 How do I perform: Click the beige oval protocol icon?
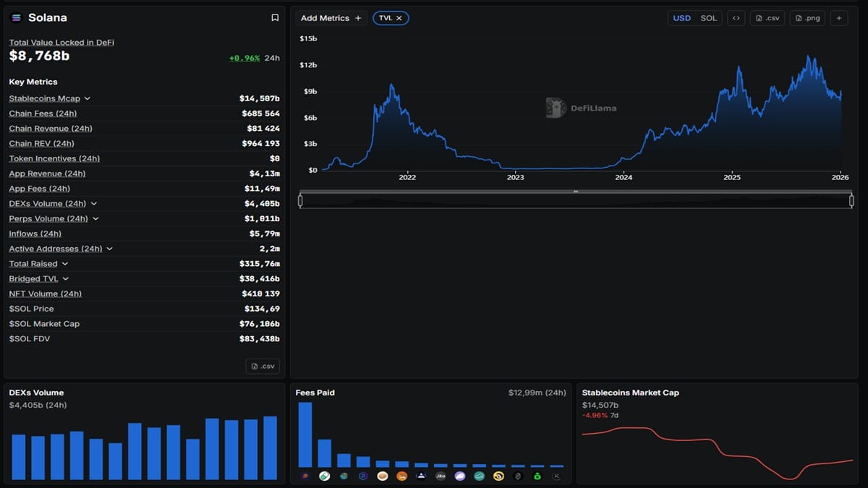point(382,476)
